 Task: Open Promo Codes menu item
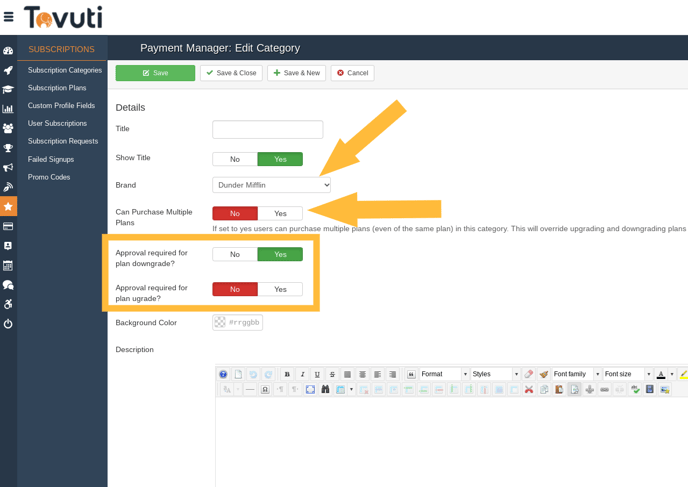click(49, 177)
